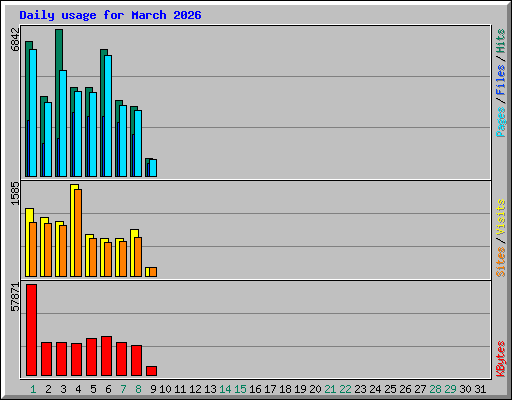Click the chart title 'Daily usage for March 2026'
512x400 pixels.
tap(110, 15)
